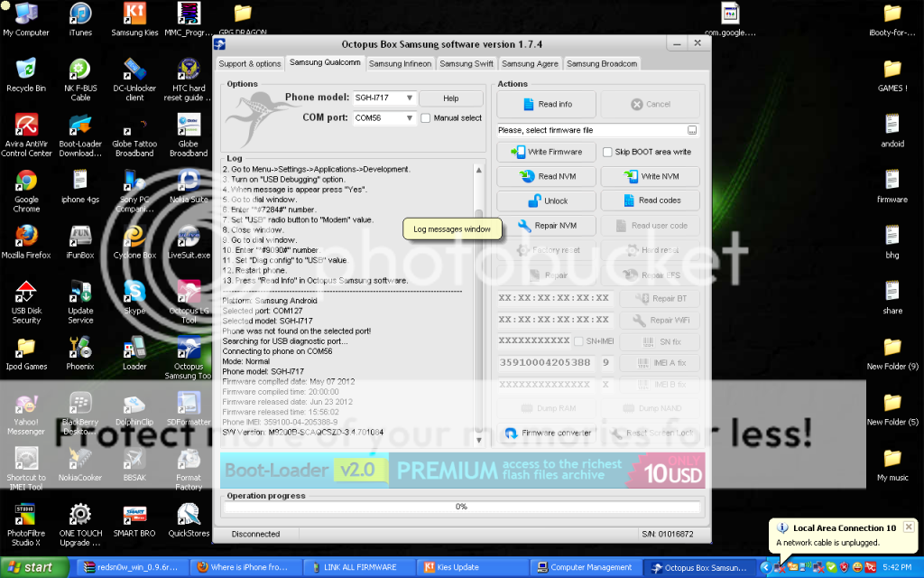The image size is (924, 578).
Task: Open the Windows Start menu
Action: pos(33,567)
